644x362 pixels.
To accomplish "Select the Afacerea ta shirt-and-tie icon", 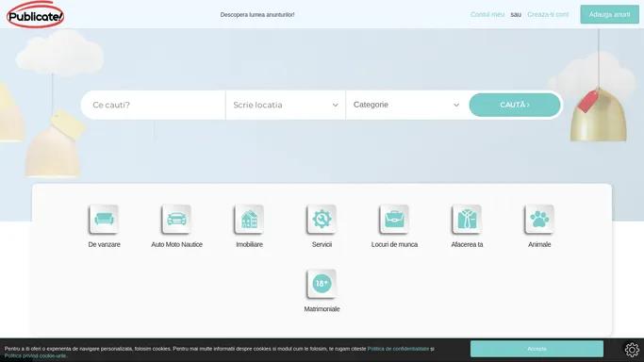I will 467,219.
